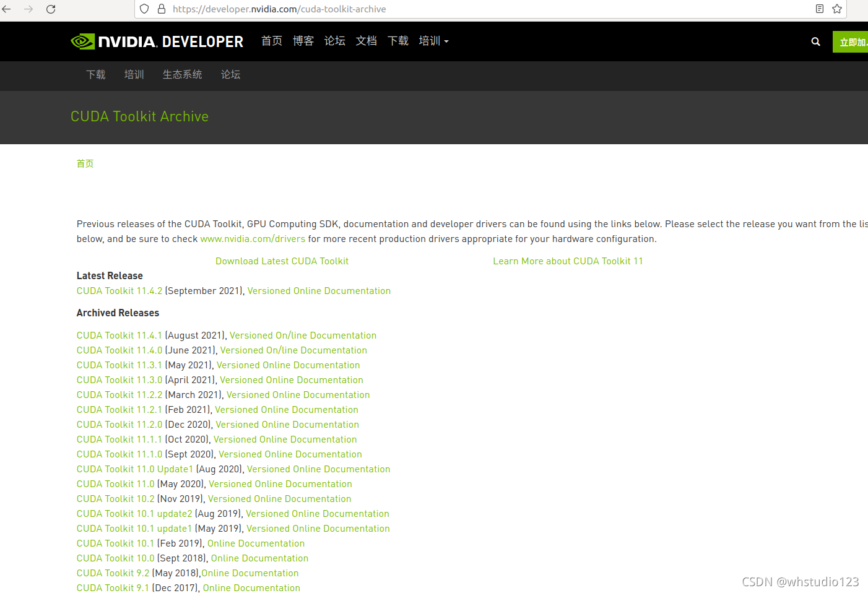The height and width of the screenshot is (593, 868).
Task: Open CUDA Toolkit 11.2.1 link
Action: click(119, 410)
